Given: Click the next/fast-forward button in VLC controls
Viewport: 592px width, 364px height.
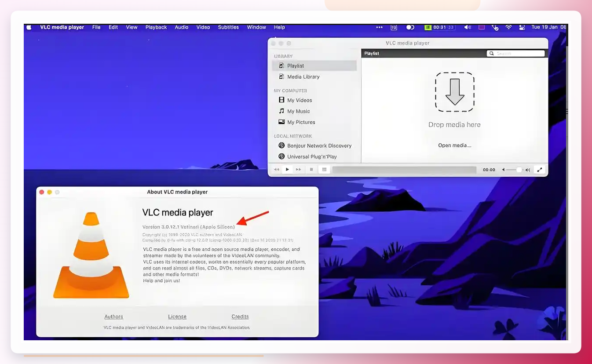Looking at the screenshot, I should (298, 169).
